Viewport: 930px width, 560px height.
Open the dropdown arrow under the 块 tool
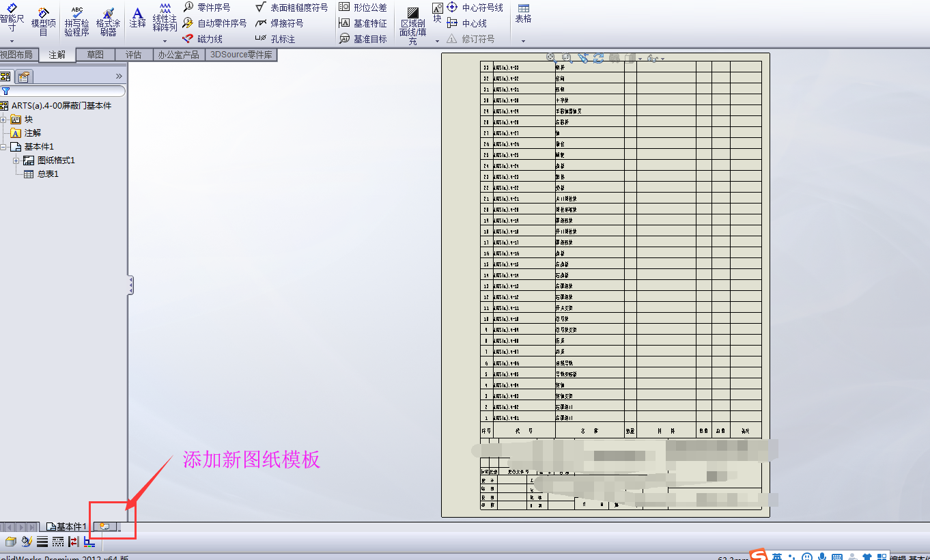click(437, 41)
